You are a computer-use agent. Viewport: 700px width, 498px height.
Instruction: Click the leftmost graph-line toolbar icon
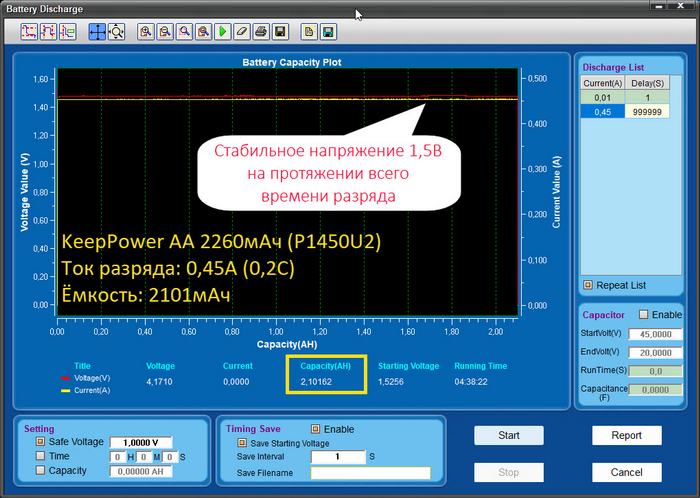pyautogui.click(x=29, y=32)
